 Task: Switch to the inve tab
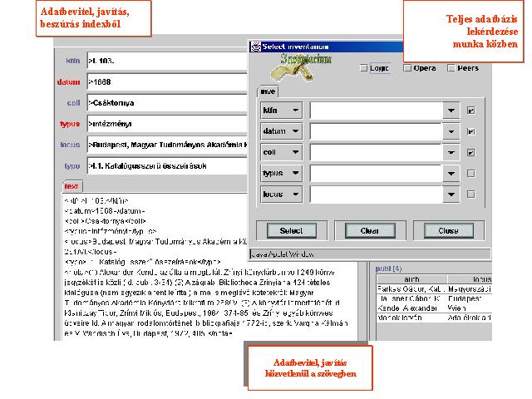[x=268, y=91]
